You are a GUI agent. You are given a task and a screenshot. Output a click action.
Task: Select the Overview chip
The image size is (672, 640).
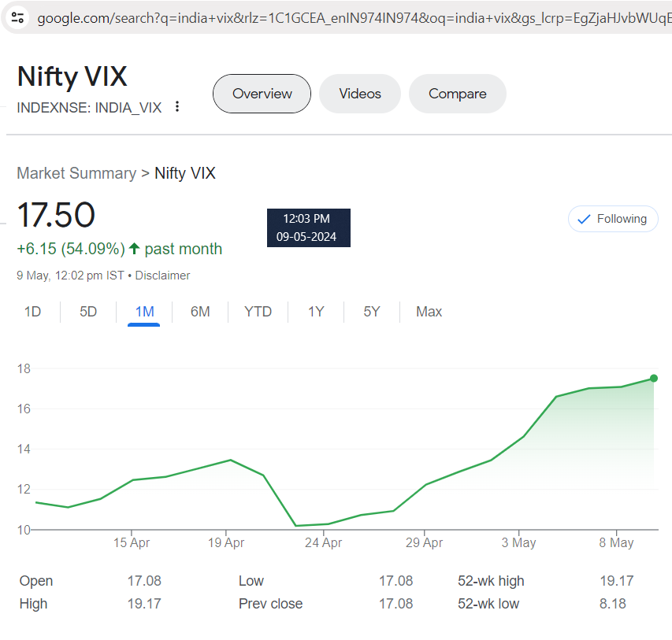pyautogui.click(x=262, y=94)
